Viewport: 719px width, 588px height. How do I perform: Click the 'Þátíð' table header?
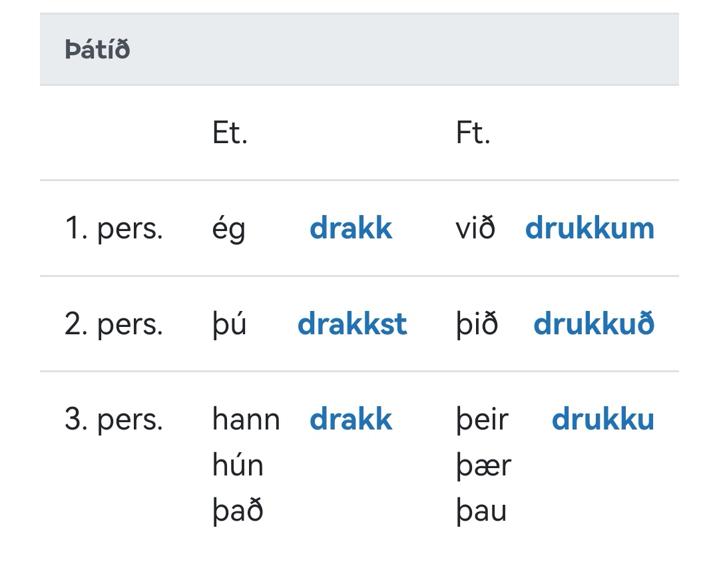click(97, 50)
